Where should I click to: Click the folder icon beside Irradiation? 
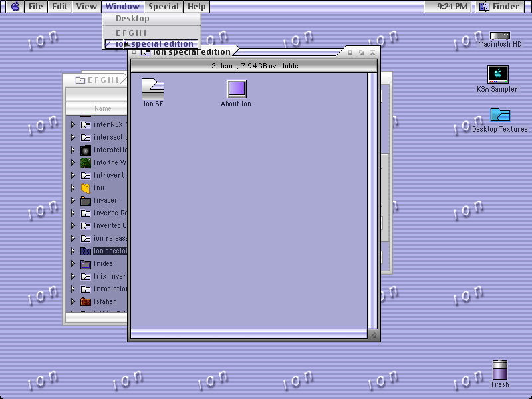(86, 289)
